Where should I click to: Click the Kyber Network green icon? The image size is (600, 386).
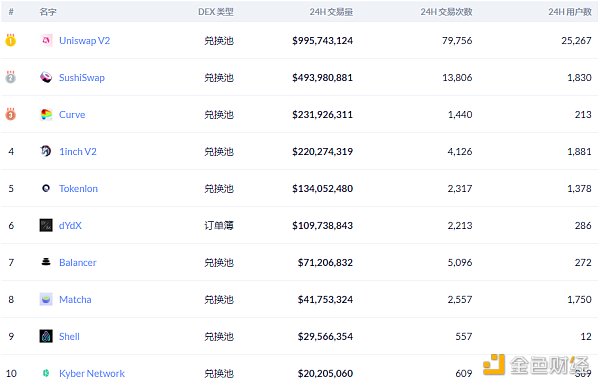(x=46, y=373)
